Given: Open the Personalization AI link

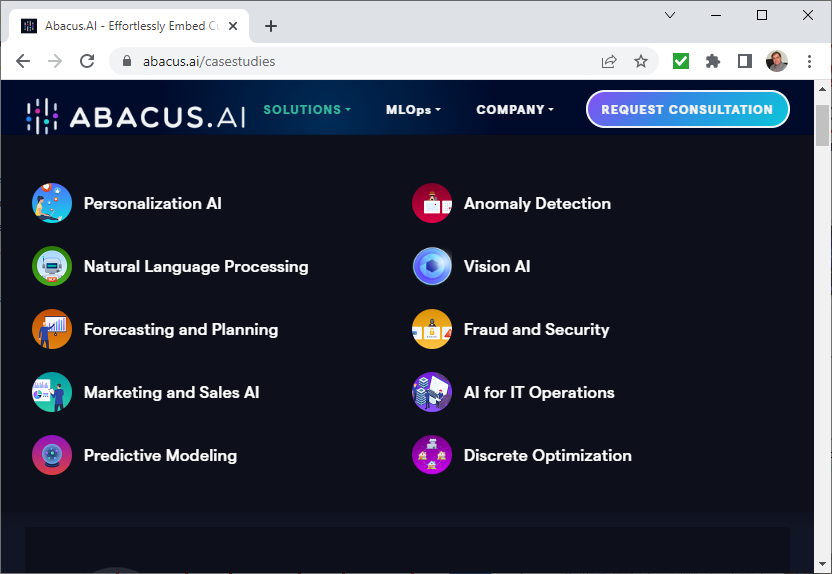Looking at the screenshot, I should tap(153, 203).
